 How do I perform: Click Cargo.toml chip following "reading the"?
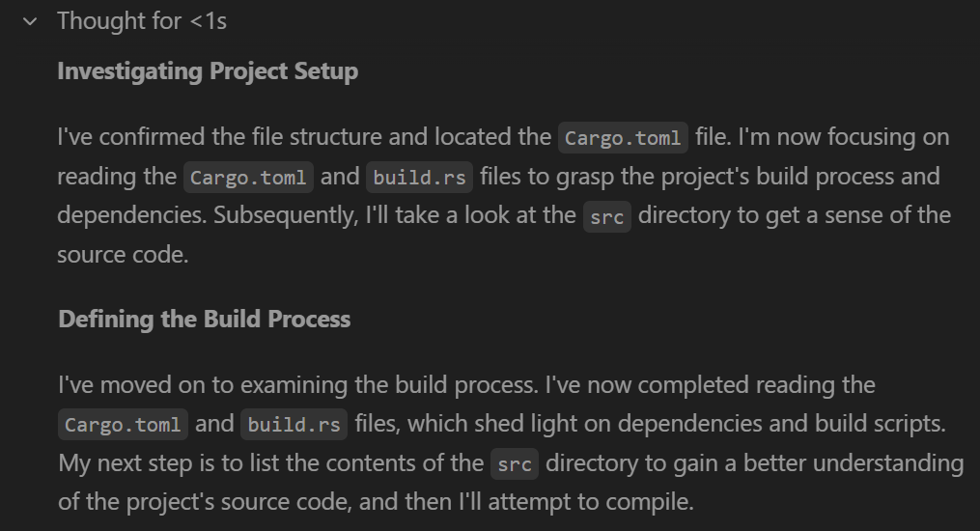(x=249, y=178)
